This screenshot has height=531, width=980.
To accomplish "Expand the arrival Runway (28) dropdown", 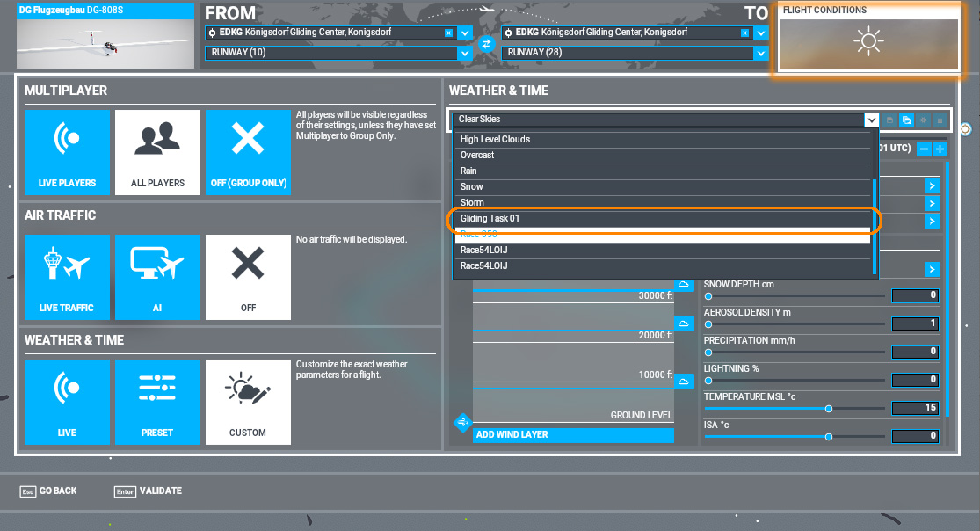I will tap(761, 53).
